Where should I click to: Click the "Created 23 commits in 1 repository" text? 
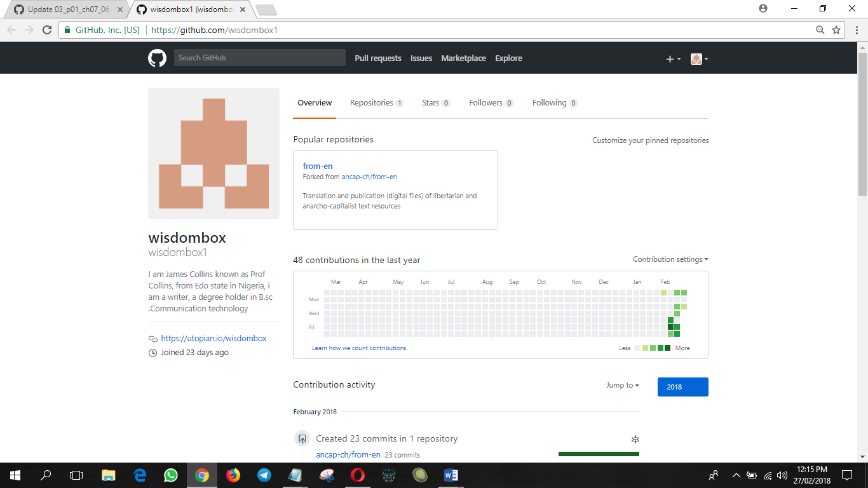click(387, 438)
